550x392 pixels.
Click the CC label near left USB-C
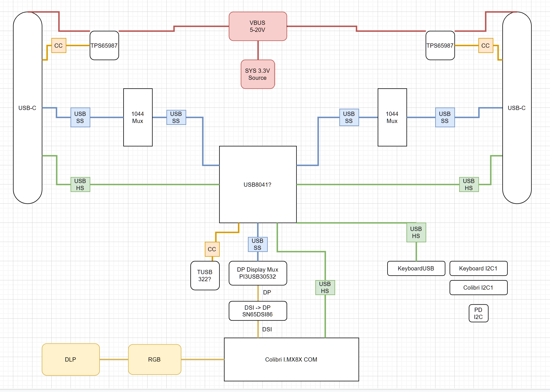pos(59,45)
